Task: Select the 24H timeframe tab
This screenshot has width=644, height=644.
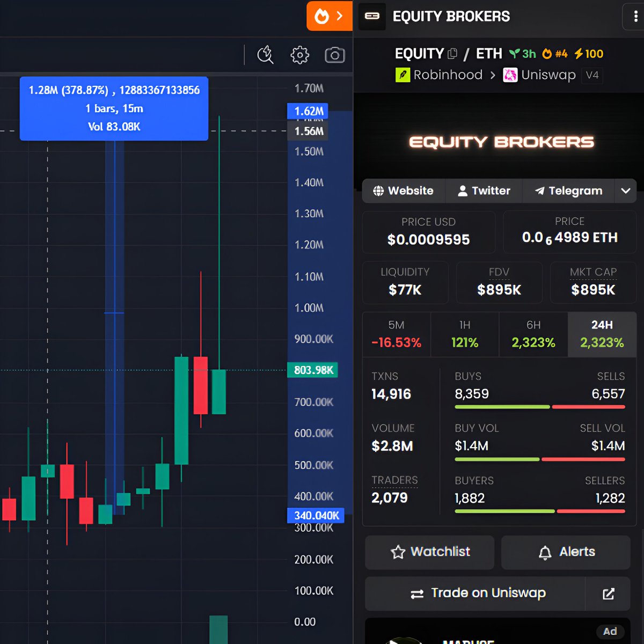Action: point(602,335)
